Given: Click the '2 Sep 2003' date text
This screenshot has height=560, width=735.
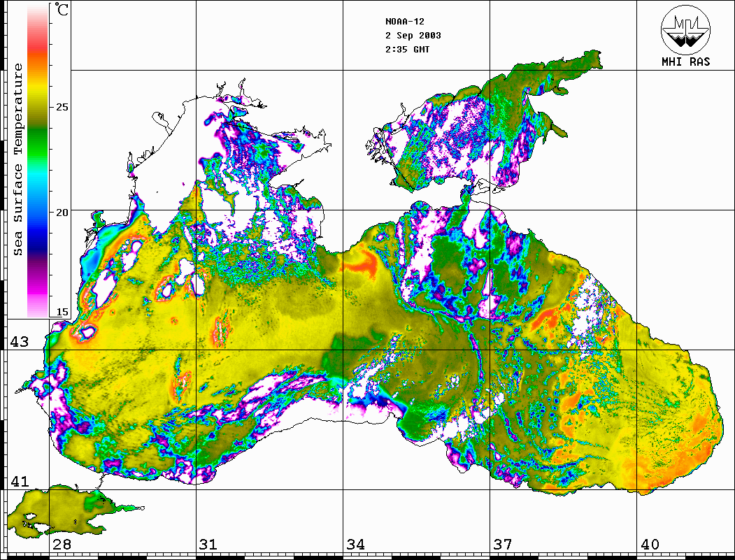Looking at the screenshot, I should coord(413,36).
